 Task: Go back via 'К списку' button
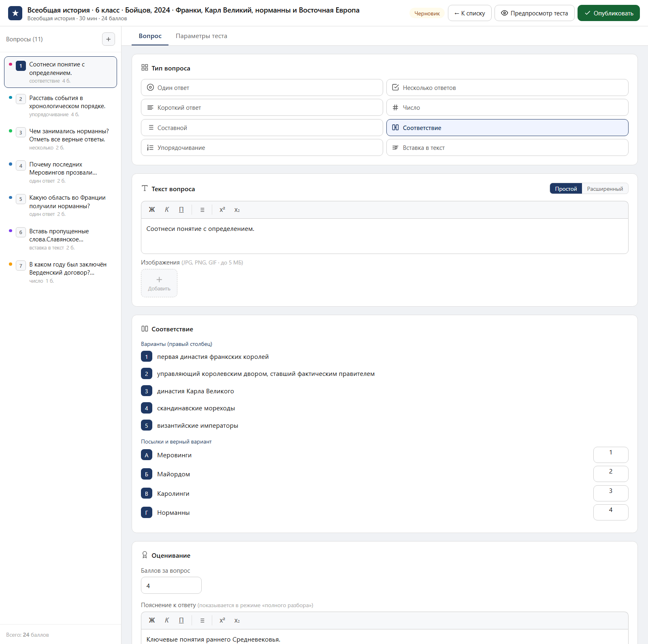pos(470,13)
